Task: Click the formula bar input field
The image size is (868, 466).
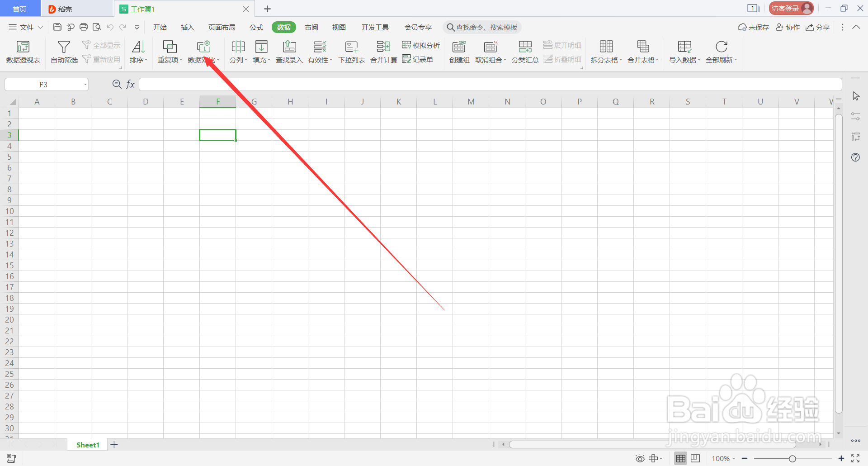Action: pyautogui.click(x=490, y=85)
